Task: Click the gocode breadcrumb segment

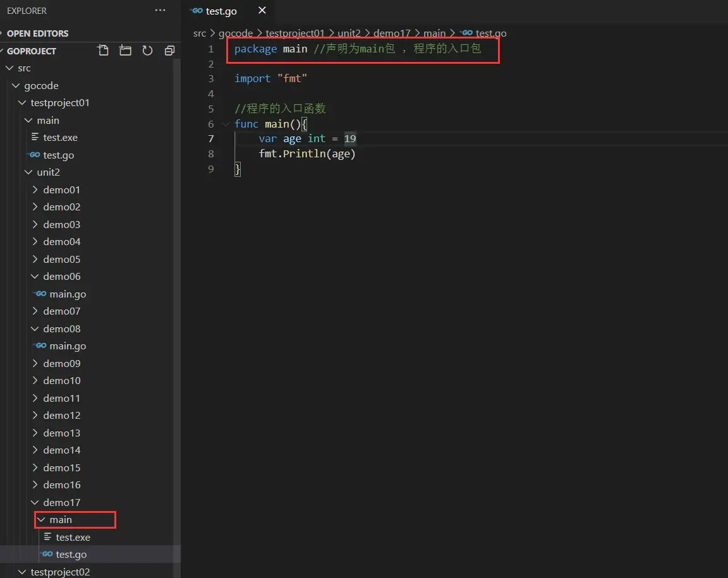Action: 235,33
